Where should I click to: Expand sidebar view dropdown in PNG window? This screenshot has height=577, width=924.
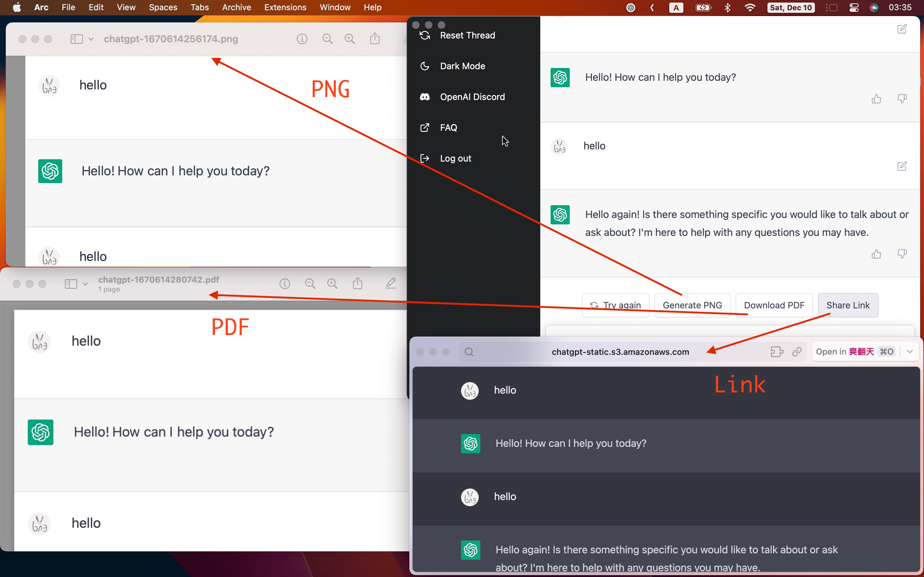coord(91,39)
